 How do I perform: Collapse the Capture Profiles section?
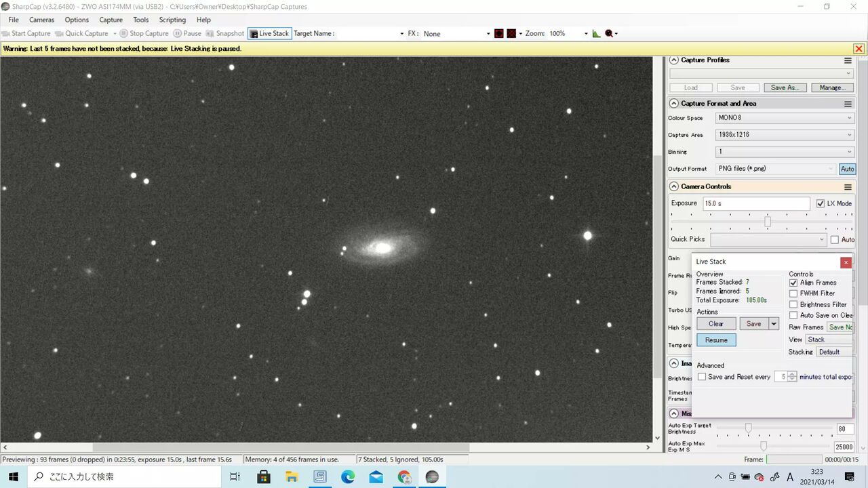(674, 60)
